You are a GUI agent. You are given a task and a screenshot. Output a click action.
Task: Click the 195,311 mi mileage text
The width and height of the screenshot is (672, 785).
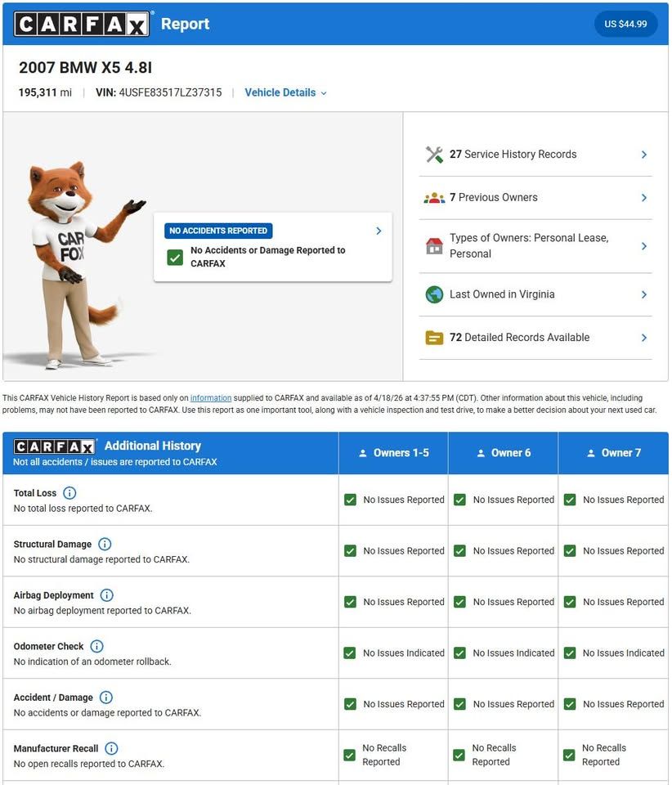pos(45,92)
